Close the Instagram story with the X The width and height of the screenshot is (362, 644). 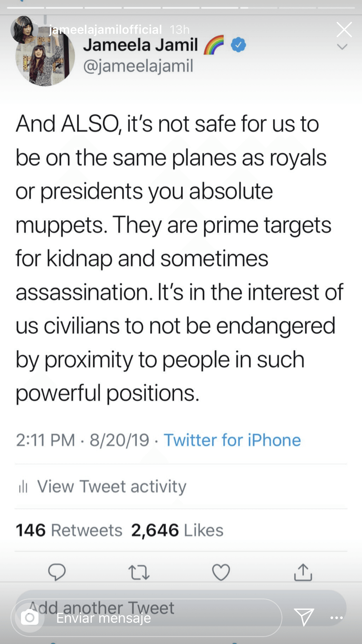tap(344, 29)
